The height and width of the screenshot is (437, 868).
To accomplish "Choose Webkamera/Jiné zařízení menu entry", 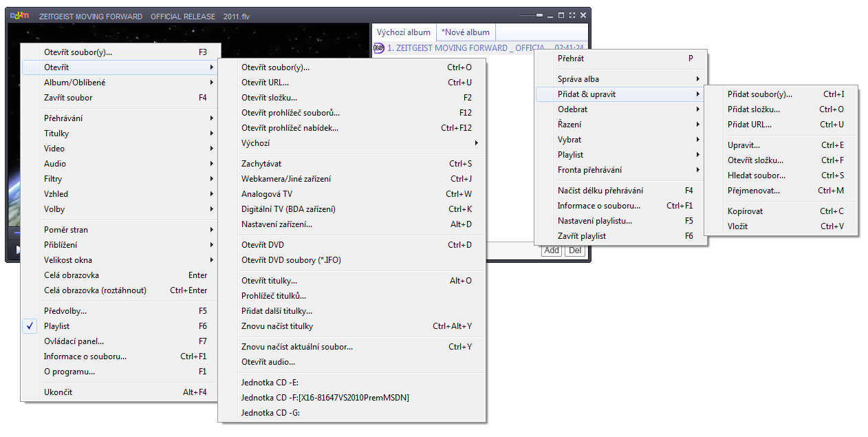I will tap(286, 179).
